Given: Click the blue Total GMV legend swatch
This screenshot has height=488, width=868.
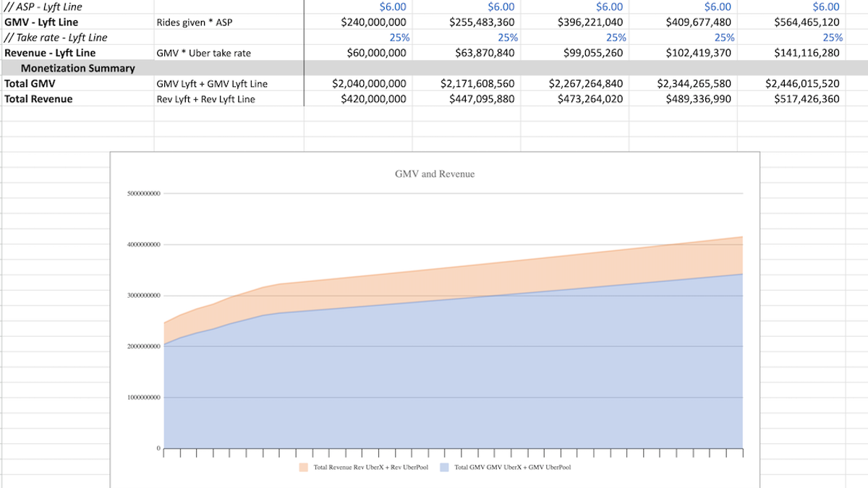Looking at the screenshot, I should pyautogui.click(x=445, y=467).
